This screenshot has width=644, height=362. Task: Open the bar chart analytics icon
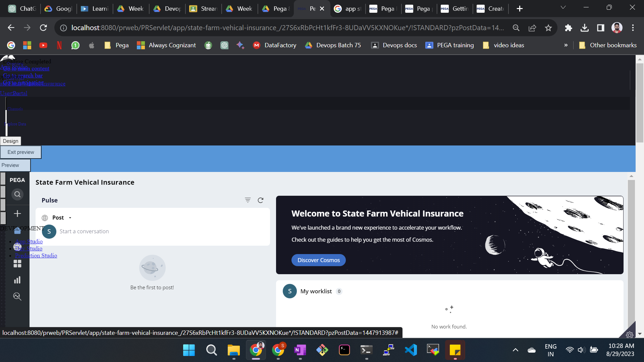coord(17,280)
